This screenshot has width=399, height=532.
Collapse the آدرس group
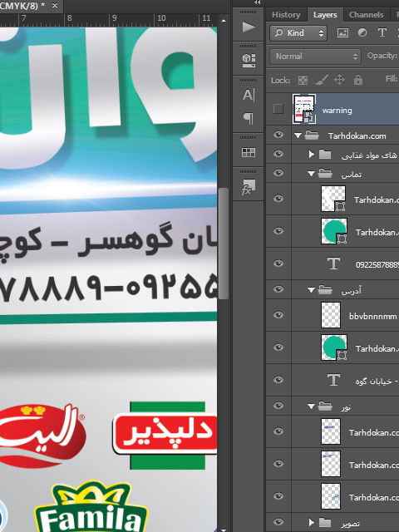311,290
